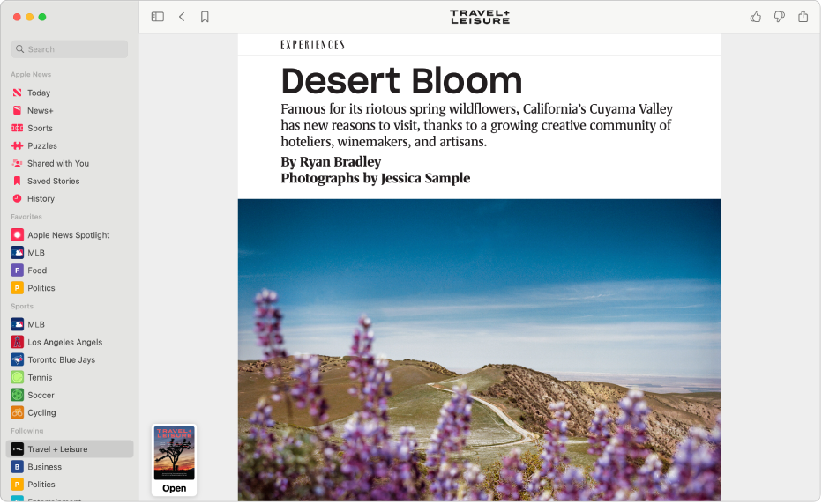The height and width of the screenshot is (504, 822).
Task: Click the MLB icon under Favorites
Action: click(18, 253)
